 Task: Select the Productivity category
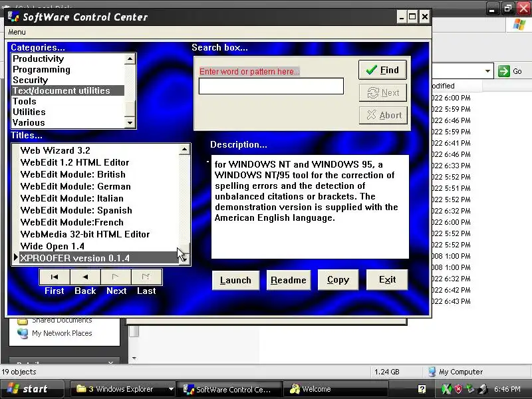(x=68, y=59)
